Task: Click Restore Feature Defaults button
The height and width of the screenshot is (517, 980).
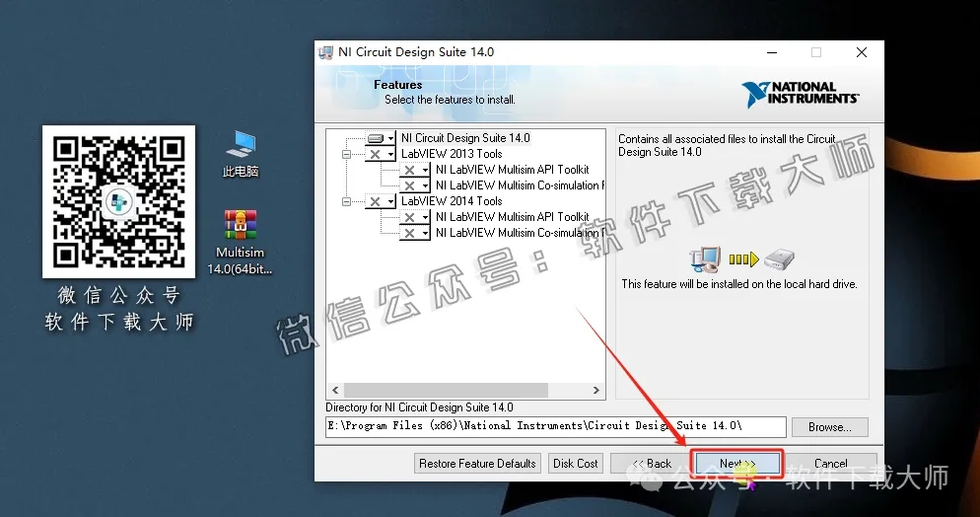Action: [x=477, y=464]
